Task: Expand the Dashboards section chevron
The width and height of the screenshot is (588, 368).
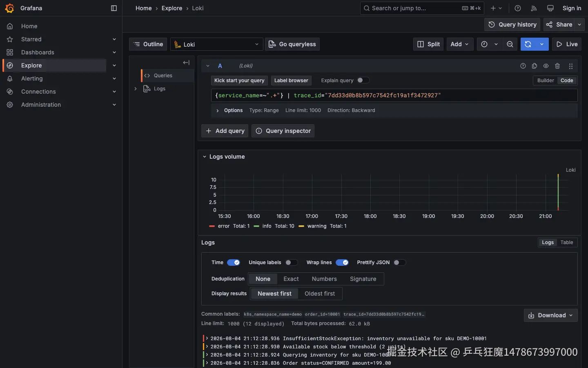Action: [x=114, y=52]
